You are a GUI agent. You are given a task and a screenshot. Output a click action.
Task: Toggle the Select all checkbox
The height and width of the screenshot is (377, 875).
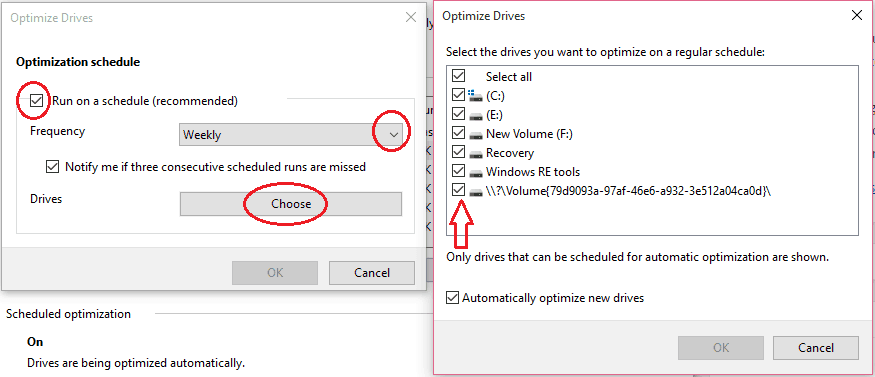[458, 76]
